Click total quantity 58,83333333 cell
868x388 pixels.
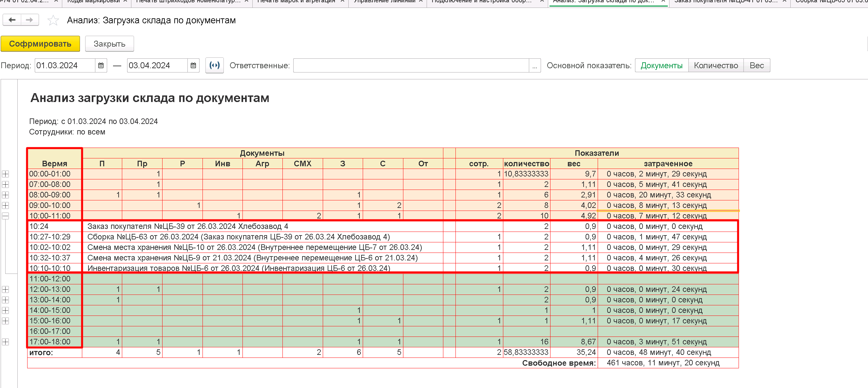coord(526,352)
